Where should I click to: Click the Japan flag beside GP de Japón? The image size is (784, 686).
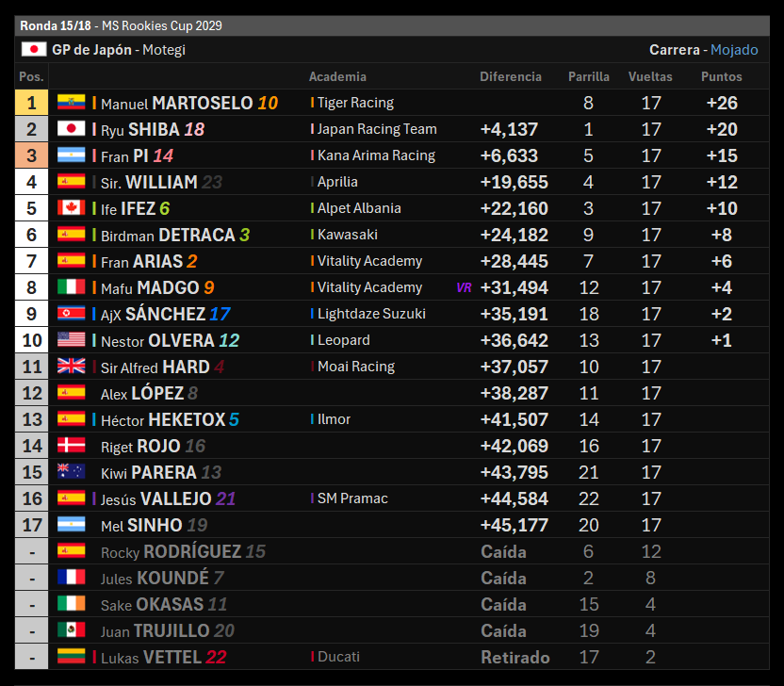pos(34,49)
